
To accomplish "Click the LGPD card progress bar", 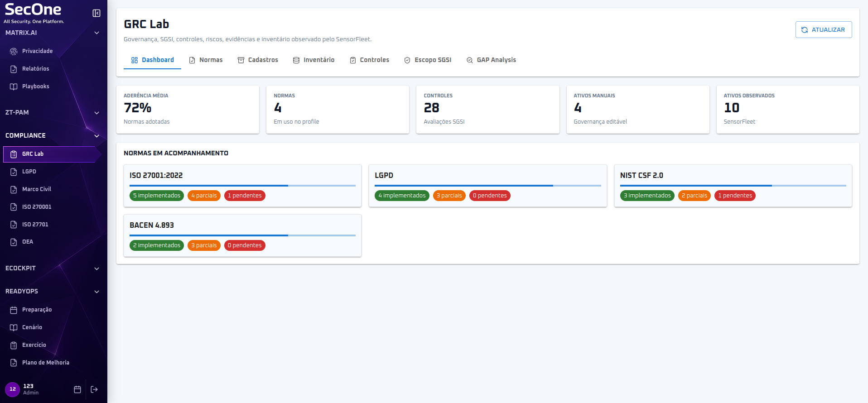I will [488, 186].
